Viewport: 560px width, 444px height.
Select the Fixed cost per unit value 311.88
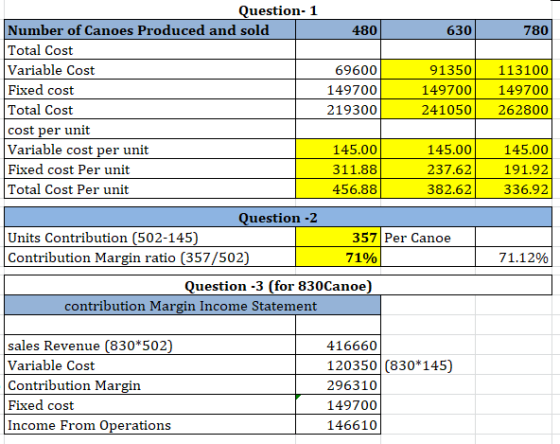[x=338, y=169]
